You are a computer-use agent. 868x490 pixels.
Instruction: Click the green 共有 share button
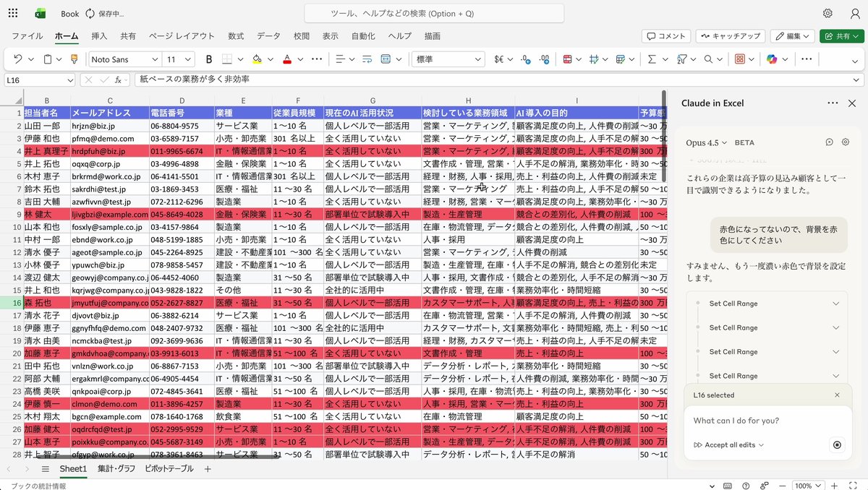[841, 35]
